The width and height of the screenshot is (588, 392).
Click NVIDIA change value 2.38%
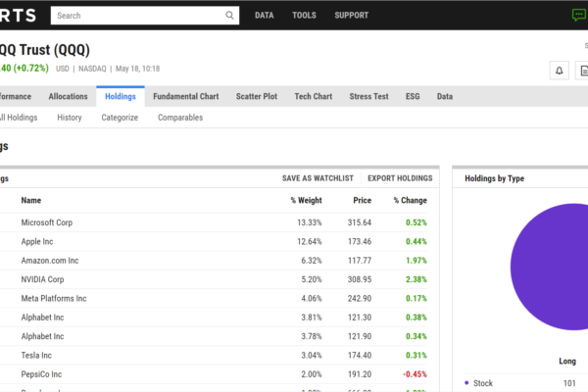(x=416, y=279)
